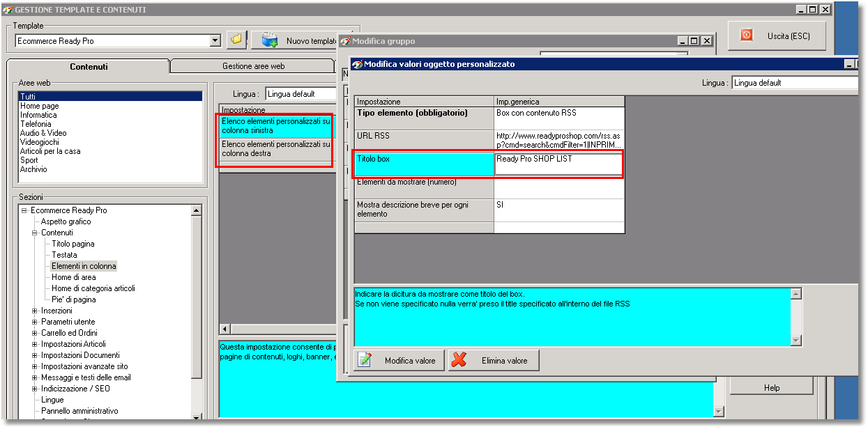
Task: Select Mostra descrizione breve per ogni elemento
Action: click(x=424, y=210)
